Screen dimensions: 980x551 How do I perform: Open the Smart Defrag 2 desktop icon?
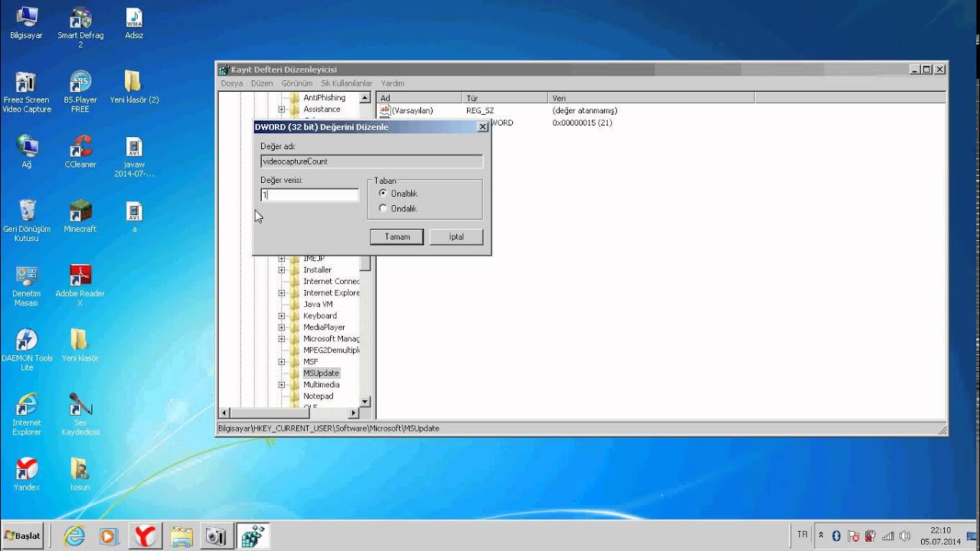(x=80, y=28)
